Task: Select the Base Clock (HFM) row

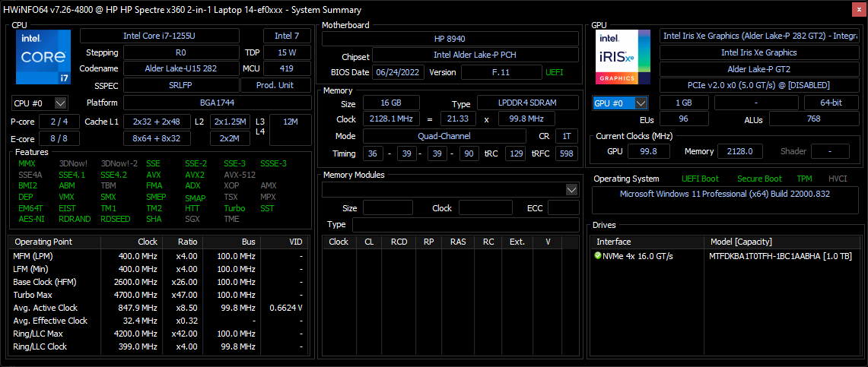Action: tap(158, 282)
